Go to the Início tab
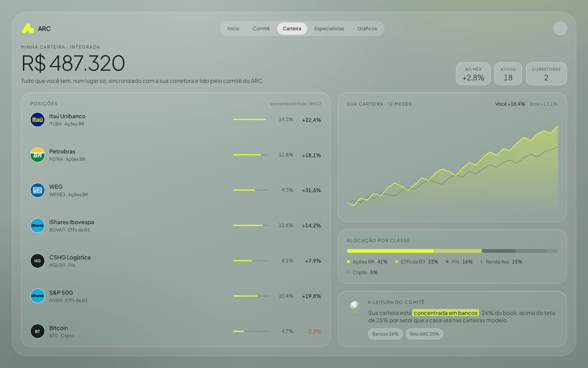Image resolution: width=588 pixels, height=368 pixels. click(x=233, y=29)
